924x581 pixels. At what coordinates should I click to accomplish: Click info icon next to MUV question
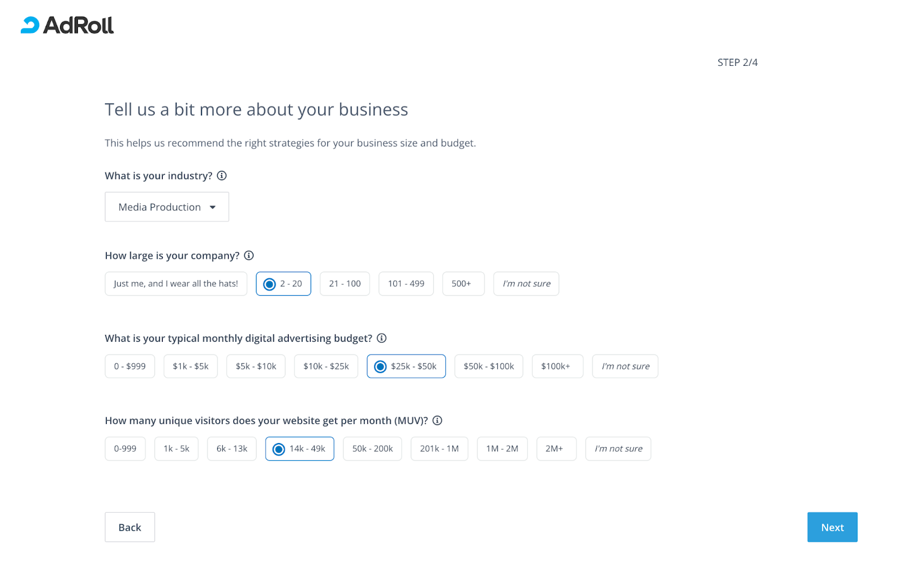pos(437,420)
